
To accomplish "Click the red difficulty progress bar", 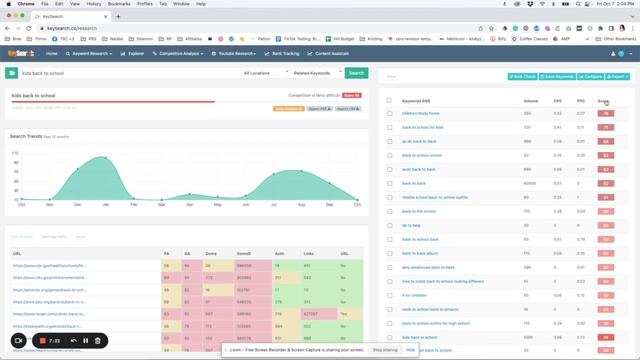I will tap(113, 102).
